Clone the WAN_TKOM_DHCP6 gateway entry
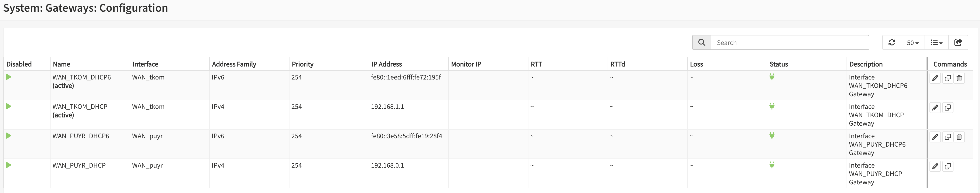Screen dimensions: 980x193 coord(947,78)
